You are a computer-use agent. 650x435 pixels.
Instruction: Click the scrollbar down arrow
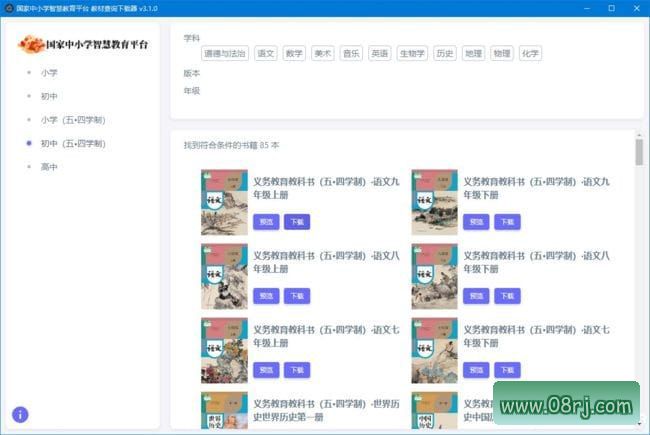[x=639, y=424]
